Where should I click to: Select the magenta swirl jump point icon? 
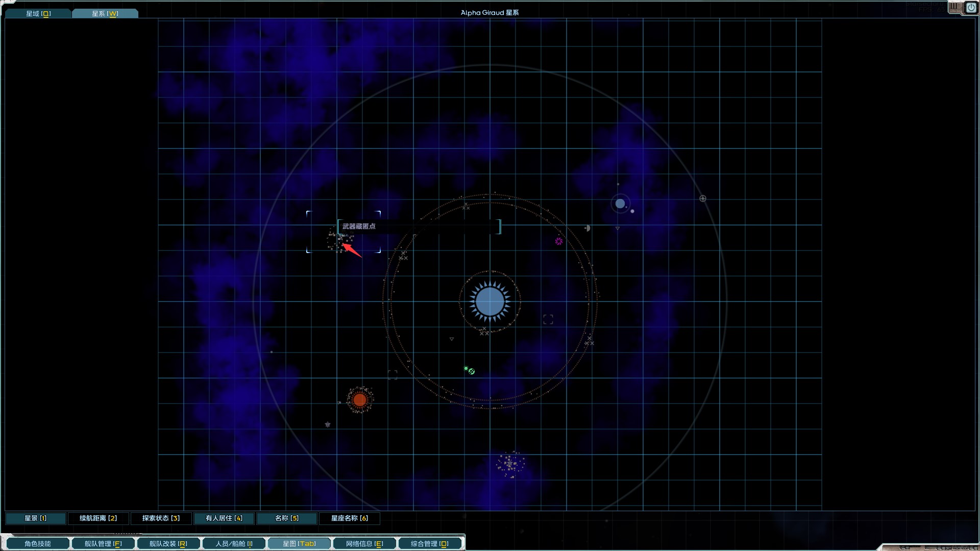click(x=559, y=241)
